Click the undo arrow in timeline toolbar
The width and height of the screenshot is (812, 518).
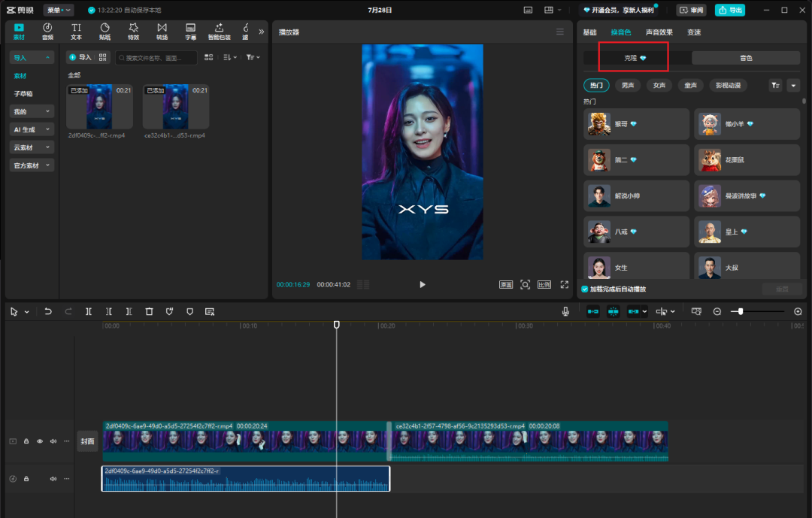[48, 311]
